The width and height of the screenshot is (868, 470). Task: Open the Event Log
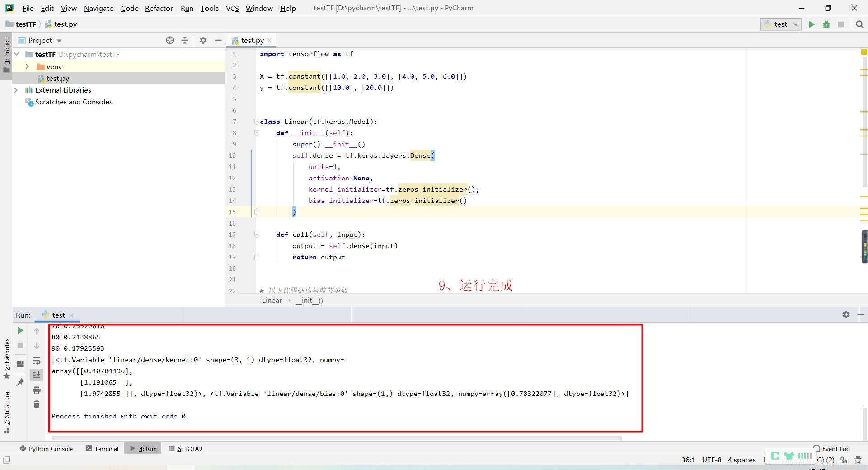[x=832, y=449]
